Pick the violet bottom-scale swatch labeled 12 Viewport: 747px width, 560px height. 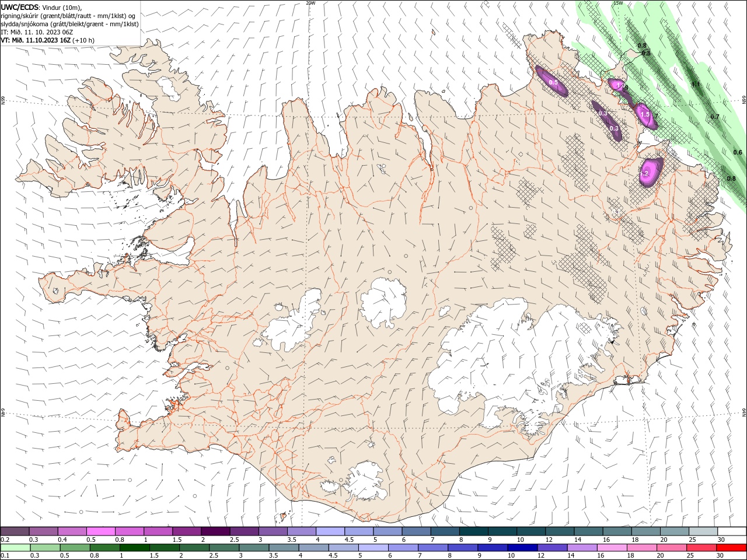551,548
